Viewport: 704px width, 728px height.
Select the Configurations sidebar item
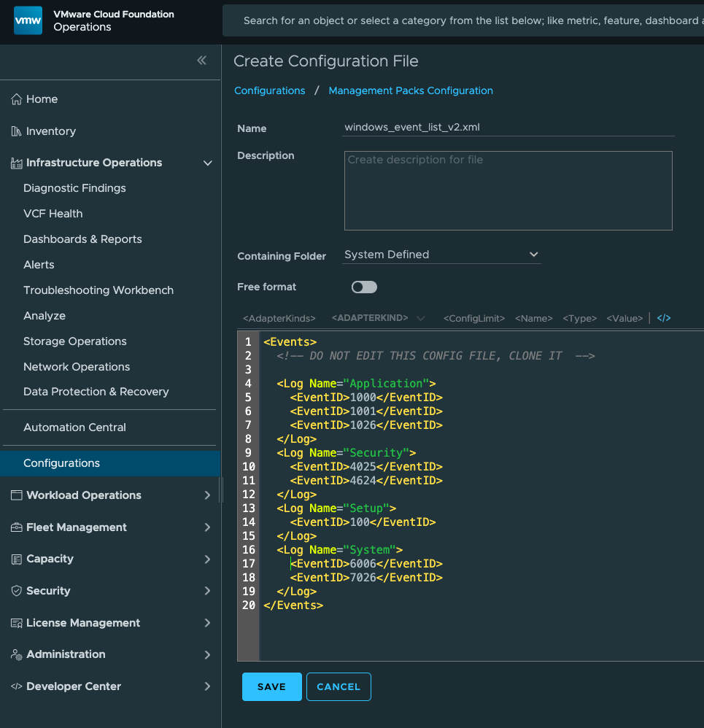pos(110,463)
